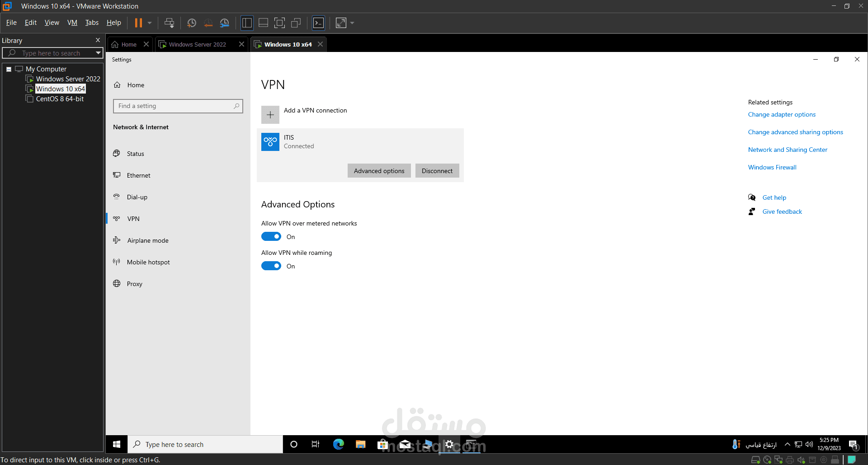Click the VMware printer status icon

(x=790, y=460)
